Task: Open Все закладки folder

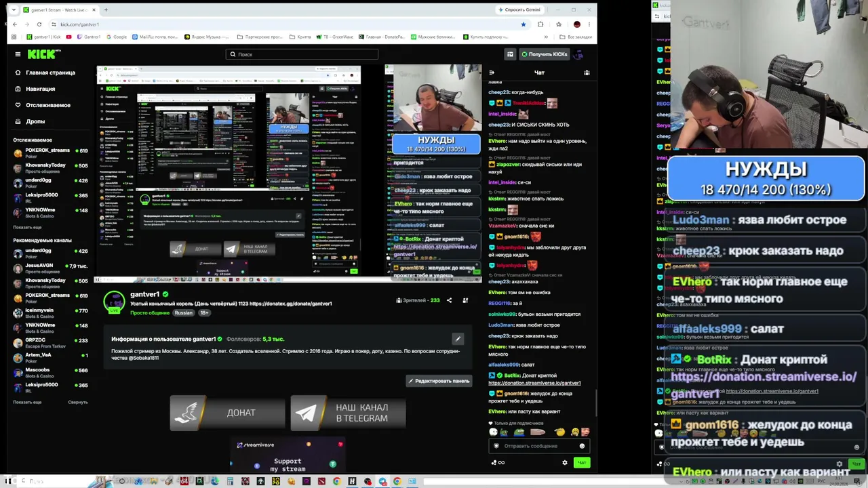Action: click(576, 37)
